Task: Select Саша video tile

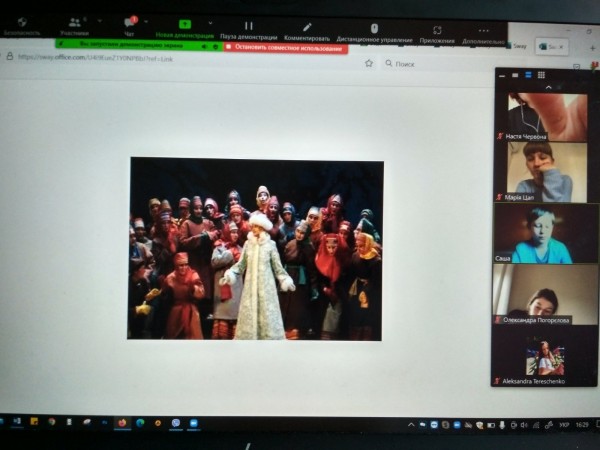Action: (x=546, y=233)
